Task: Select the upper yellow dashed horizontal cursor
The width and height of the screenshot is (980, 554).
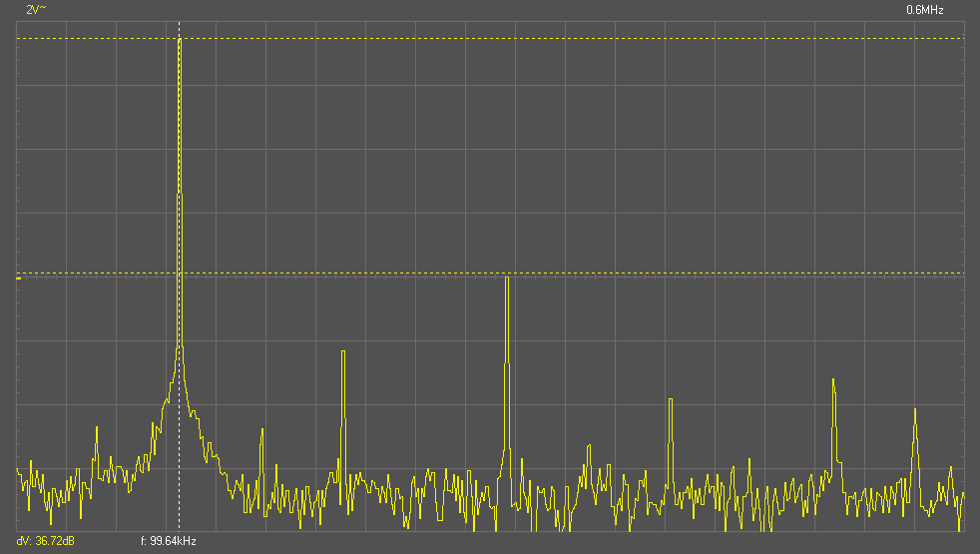Action: click(x=499, y=38)
